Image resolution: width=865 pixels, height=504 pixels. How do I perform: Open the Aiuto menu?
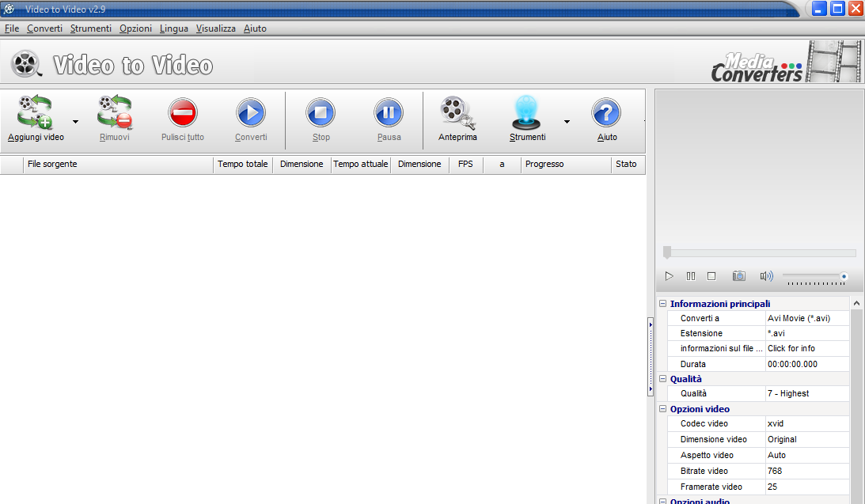[x=255, y=28]
